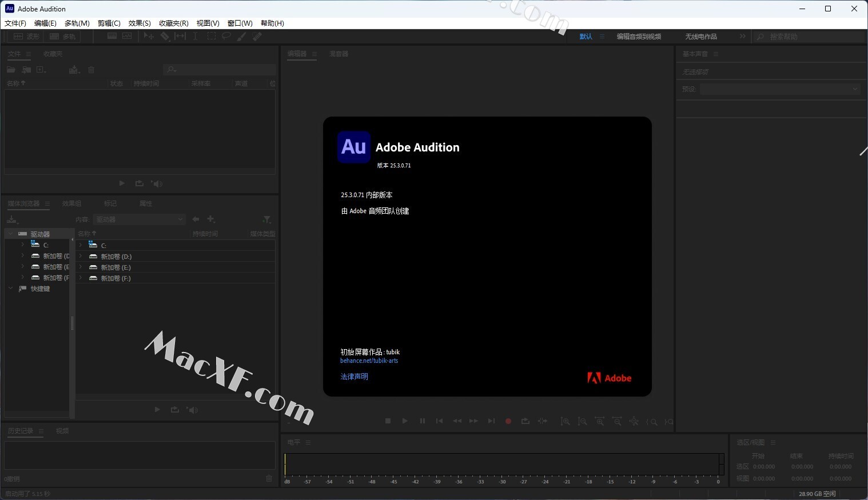Select the Lasso Selection tool
868x500 pixels.
click(226, 36)
